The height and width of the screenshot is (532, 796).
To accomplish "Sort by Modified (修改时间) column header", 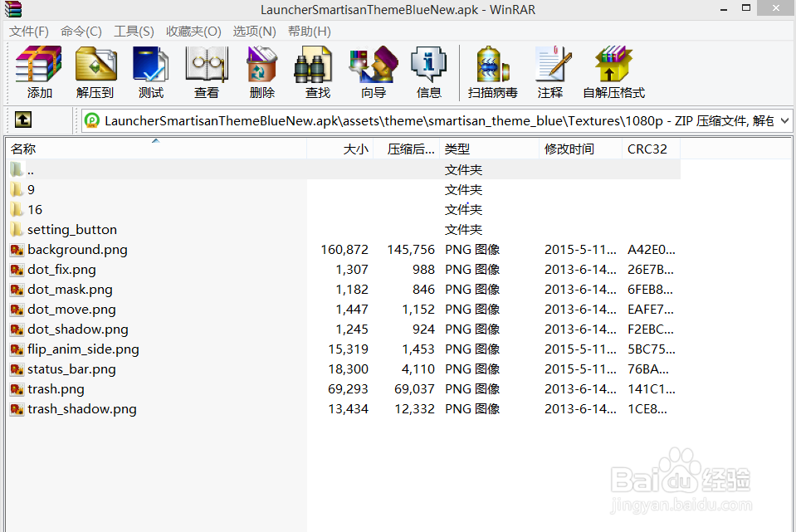I will [x=580, y=149].
